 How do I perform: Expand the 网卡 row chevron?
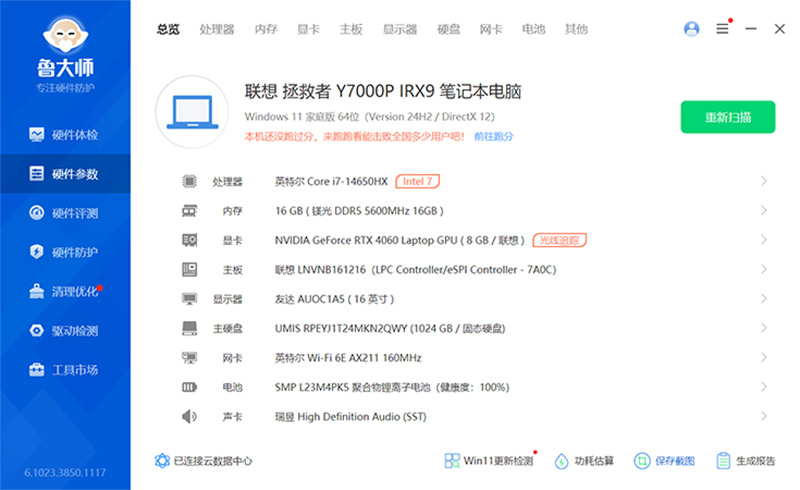coord(764,357)
